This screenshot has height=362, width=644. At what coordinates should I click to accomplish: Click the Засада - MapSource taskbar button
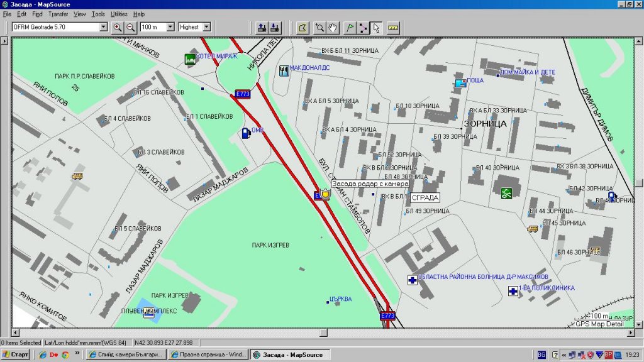click(x=290, y=354)
